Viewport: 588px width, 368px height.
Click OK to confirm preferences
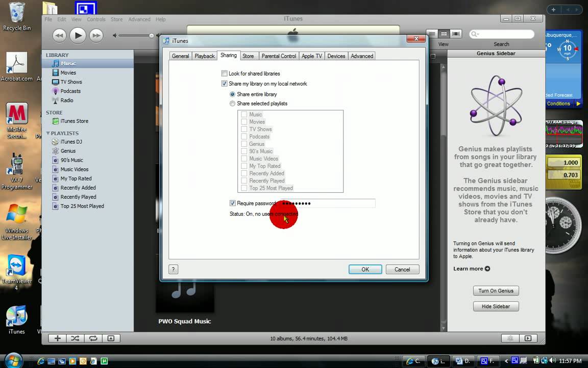(365, 269)
